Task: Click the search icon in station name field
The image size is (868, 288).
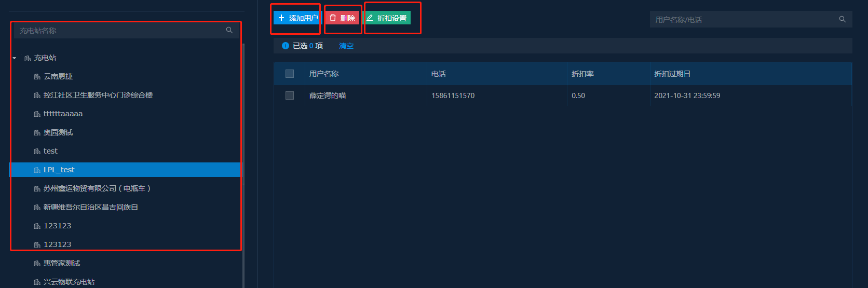Action: point(229,31)
